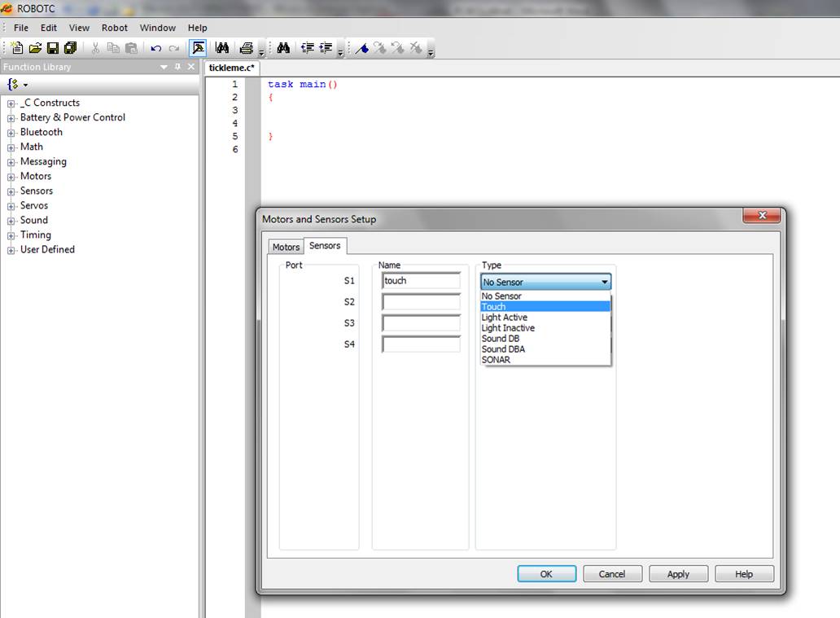
Task: Click the S4 name input field
Action: (421, 344)
